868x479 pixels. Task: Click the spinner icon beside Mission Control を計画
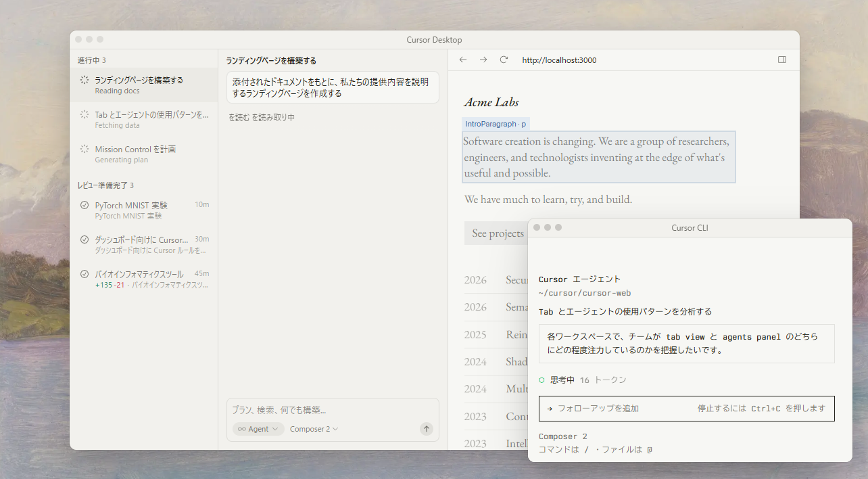click(x=85, y=149)
